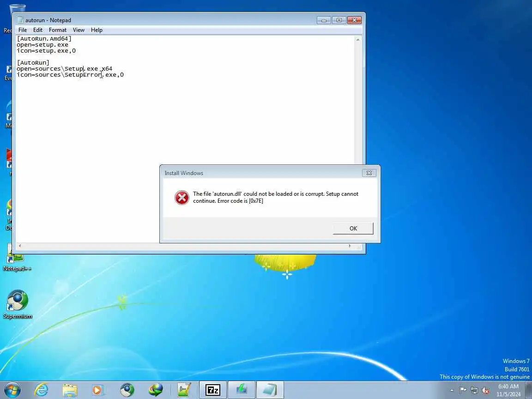Close the Install Windows error dialog
The height and width of the screenshot is (399, 532).
click(x=369, y=173)
